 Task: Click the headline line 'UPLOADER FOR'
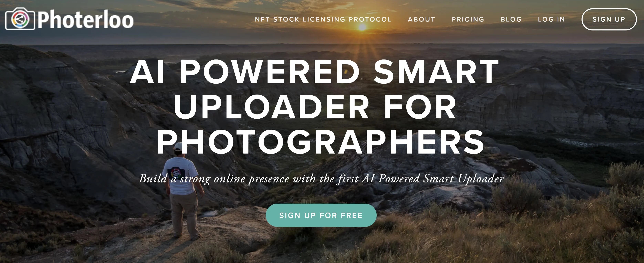315,107
